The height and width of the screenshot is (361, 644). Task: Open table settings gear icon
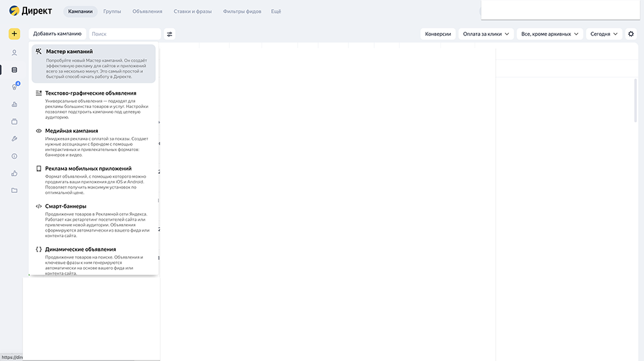click(631, 34)
